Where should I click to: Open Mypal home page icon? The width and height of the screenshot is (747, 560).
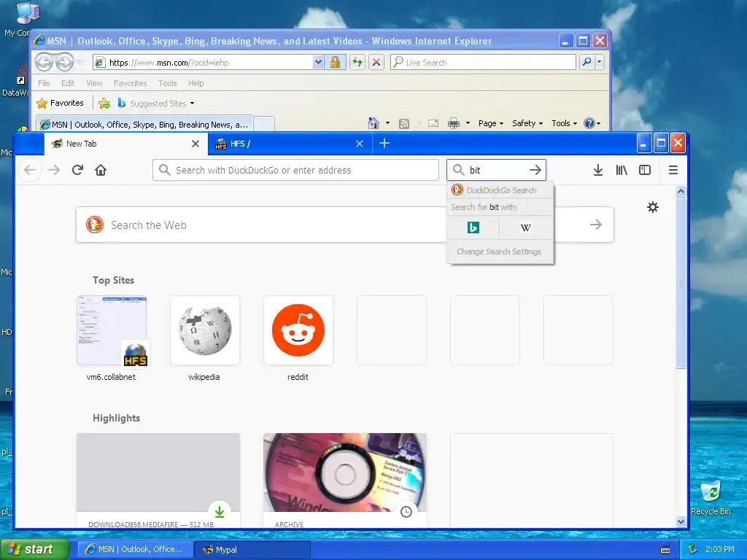[101, 170]
